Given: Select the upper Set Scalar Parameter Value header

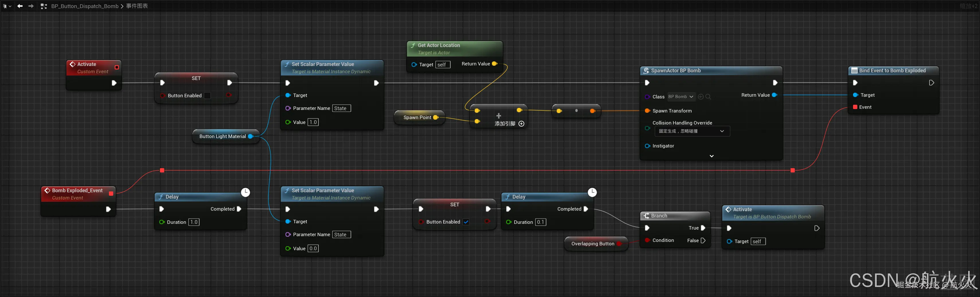Looking at the screenshot, I should pos(332,68).
